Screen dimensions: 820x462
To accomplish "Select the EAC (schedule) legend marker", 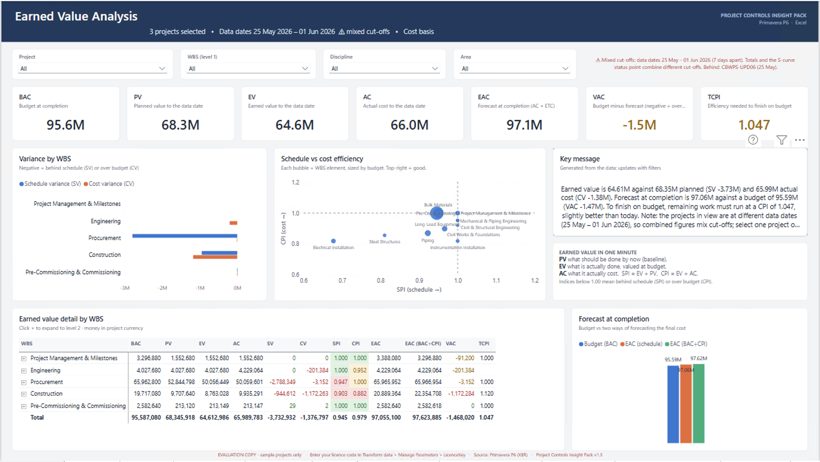I will [622, 344].
